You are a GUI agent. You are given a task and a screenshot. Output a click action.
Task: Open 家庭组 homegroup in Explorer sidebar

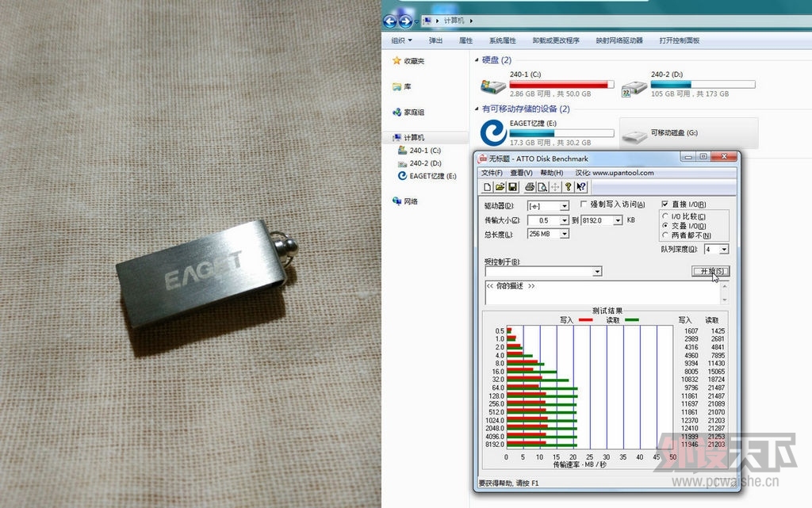click(x=408, y=112)
